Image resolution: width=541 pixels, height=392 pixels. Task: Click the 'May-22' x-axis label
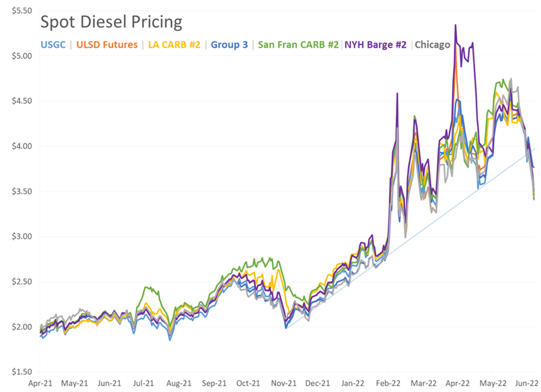(493, 383)
